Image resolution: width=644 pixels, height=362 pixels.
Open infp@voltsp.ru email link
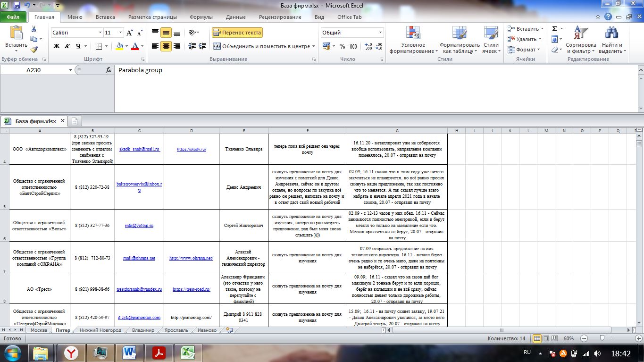coord(139,226)
